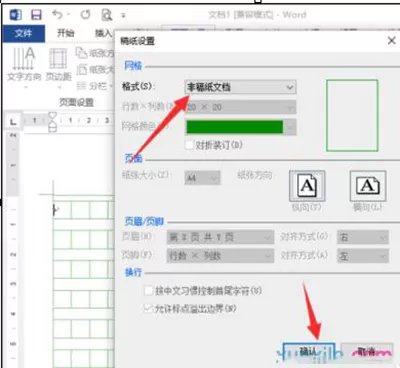
Task: Close the 稿纸设置 dialog
Action: (392, 41)
